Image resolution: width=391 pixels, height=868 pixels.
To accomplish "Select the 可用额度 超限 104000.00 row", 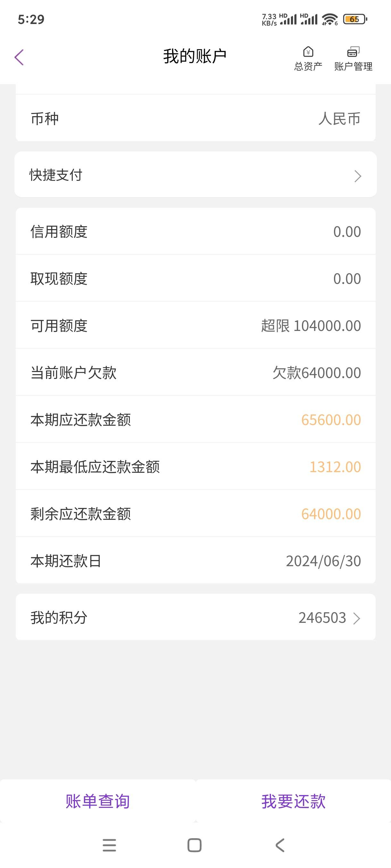I will point(196,325).
